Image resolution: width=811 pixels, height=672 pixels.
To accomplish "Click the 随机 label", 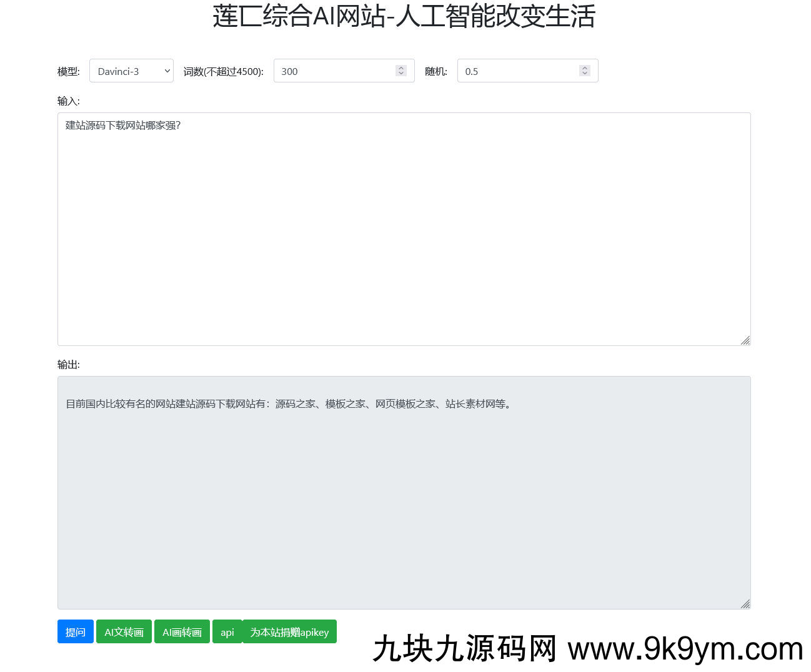I will click(435, 72).
